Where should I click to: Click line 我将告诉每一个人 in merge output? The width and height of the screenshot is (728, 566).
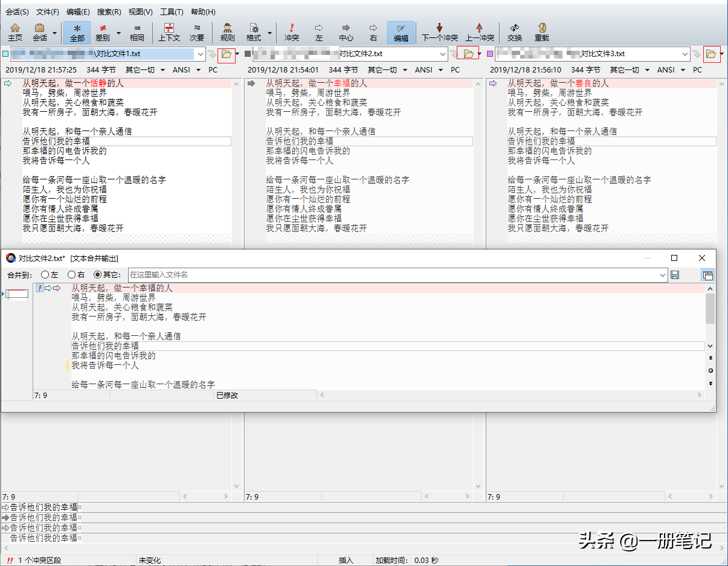pyautogui.click(x=105, y=365)
